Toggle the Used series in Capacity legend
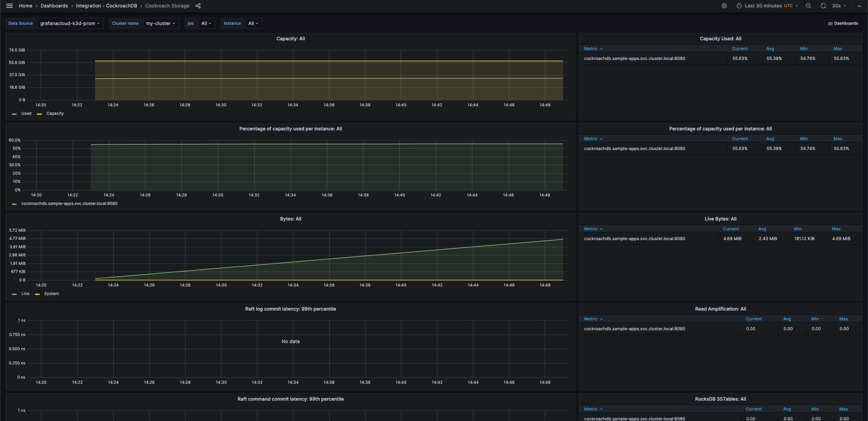 [x=26, y=113]
